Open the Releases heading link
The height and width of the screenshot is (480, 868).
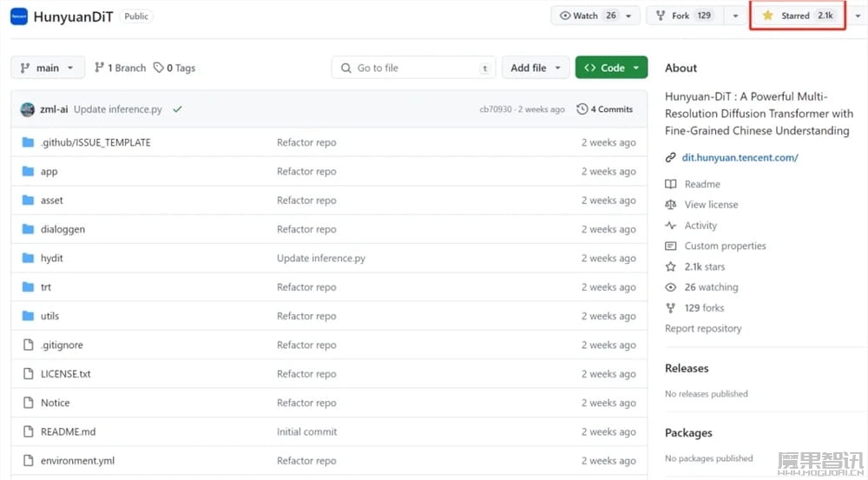[x=687, y=368]
